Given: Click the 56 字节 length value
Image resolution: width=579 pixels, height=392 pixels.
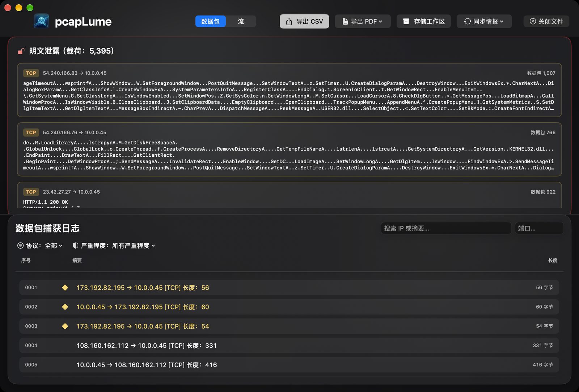Looking at the screenshot, I should click(544, 287).
